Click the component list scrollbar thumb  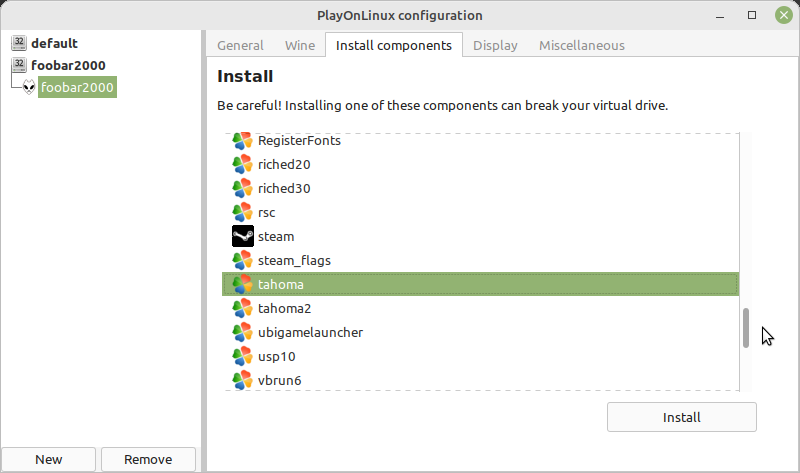click(x=746, y=328)
